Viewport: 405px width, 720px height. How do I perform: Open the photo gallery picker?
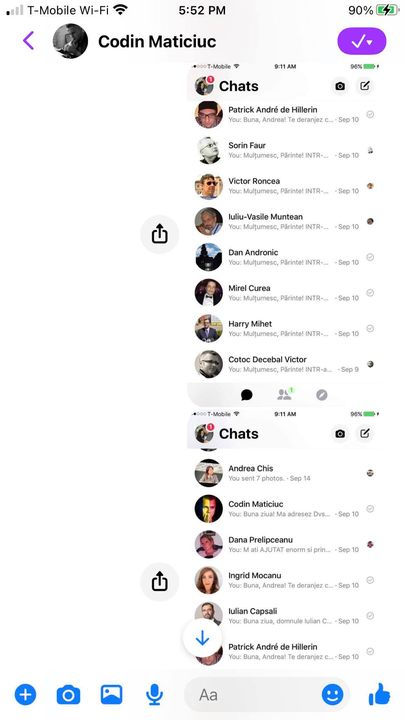pyautogui.click(x=112, y=695)
